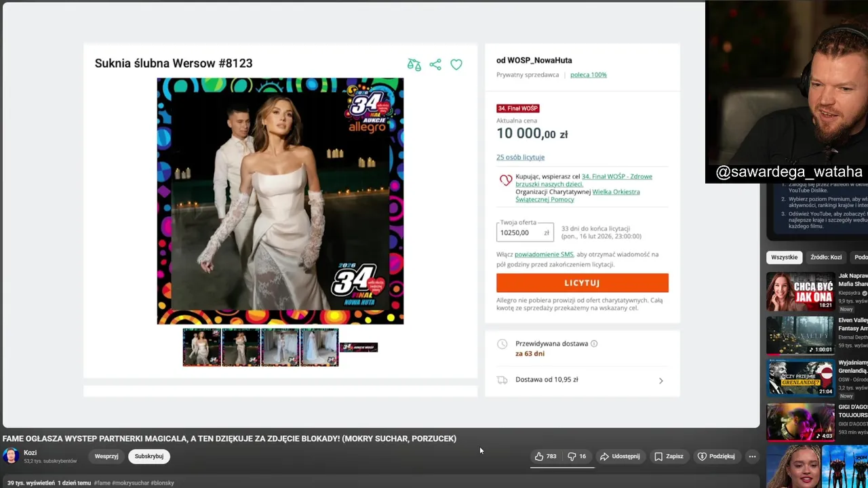The width and height of the screenshot is (868, 488).
Task: Click the charity heart icon near WOŚP text
Action: 506,180
